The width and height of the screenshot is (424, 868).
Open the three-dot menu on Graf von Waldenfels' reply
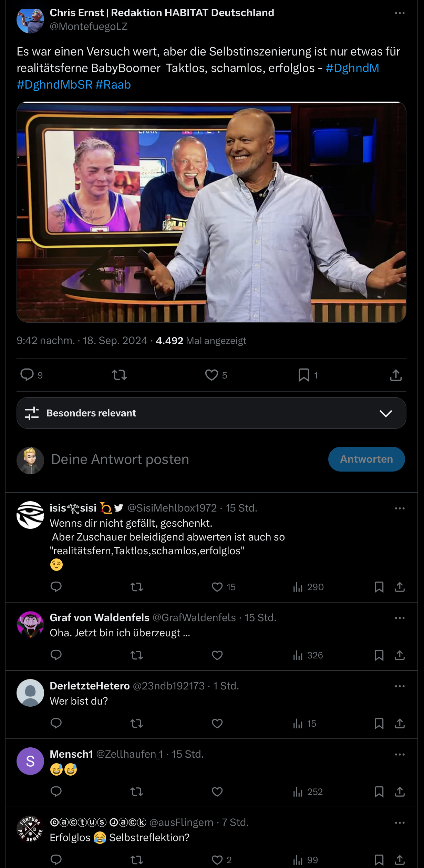400,618
